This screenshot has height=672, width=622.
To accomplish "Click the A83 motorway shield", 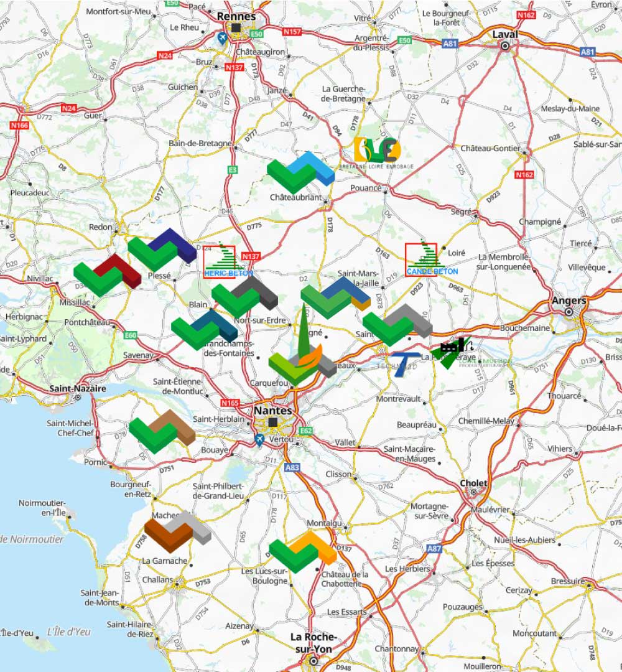I will [292, 467].
